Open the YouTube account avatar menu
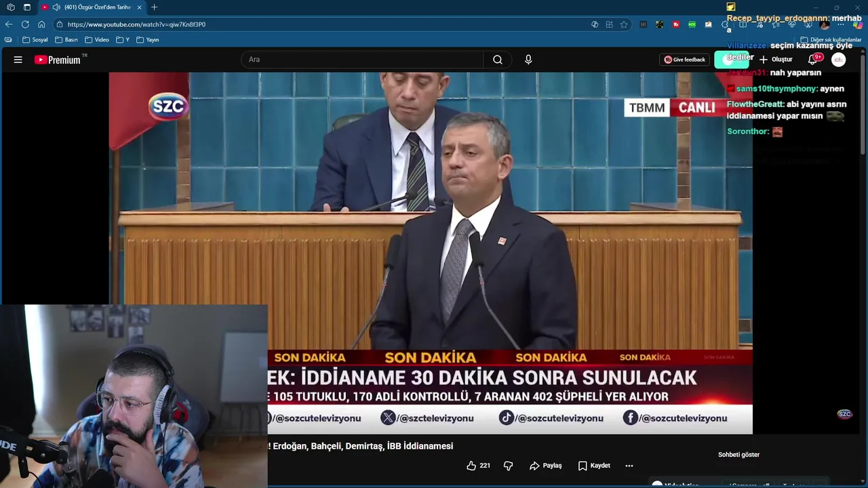 pos(839,60)
